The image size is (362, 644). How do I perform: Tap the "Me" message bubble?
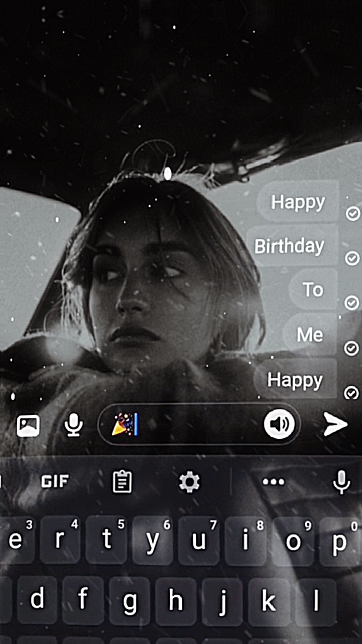(x=310, y=335)
